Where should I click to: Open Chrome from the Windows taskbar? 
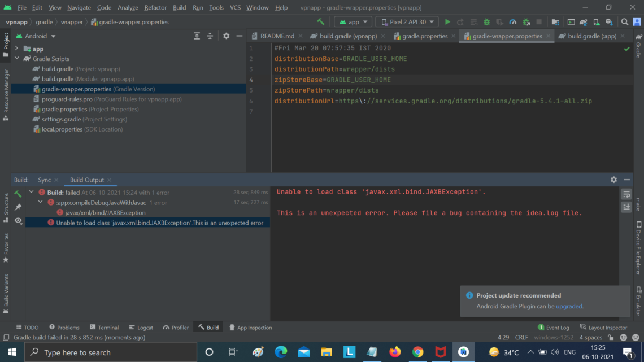tap(417, 352)
